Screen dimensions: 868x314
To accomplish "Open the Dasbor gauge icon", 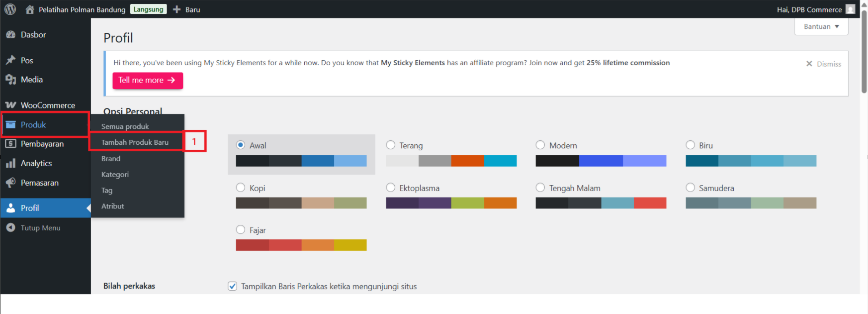I will point(10,35).
